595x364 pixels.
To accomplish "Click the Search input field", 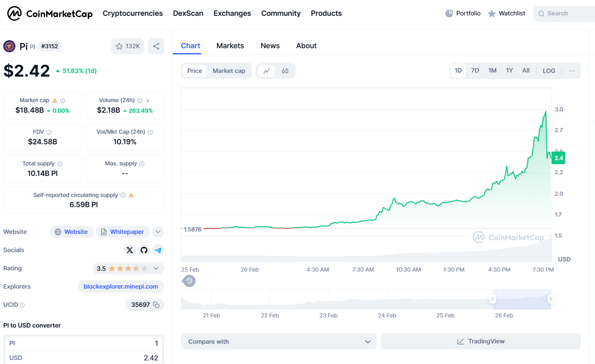I will 564,14.
